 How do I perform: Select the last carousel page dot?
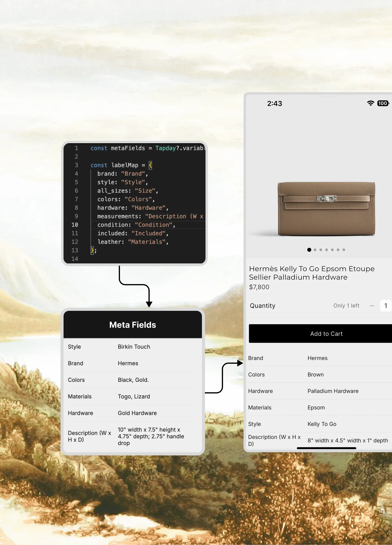(344, 250)
